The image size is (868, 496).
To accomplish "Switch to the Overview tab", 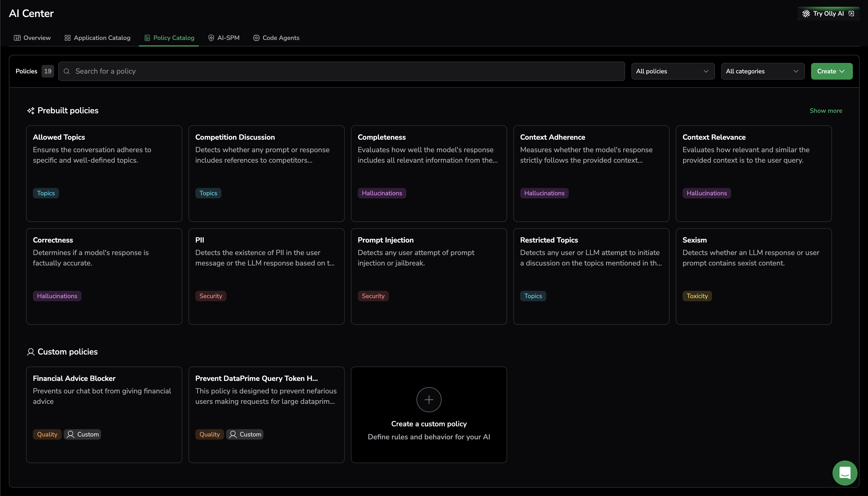I will [32, 38].
